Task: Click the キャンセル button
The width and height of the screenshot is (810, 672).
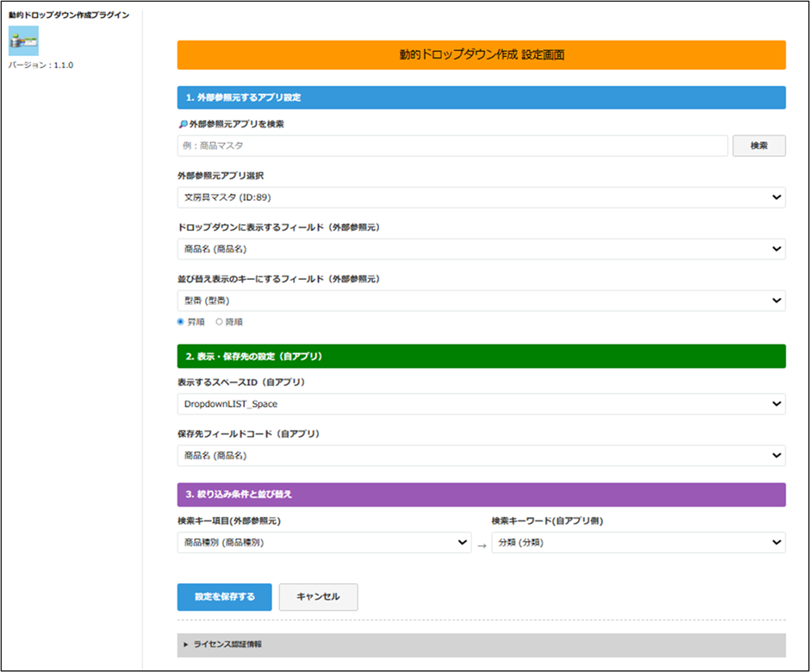Action: (x=318, y=597)
